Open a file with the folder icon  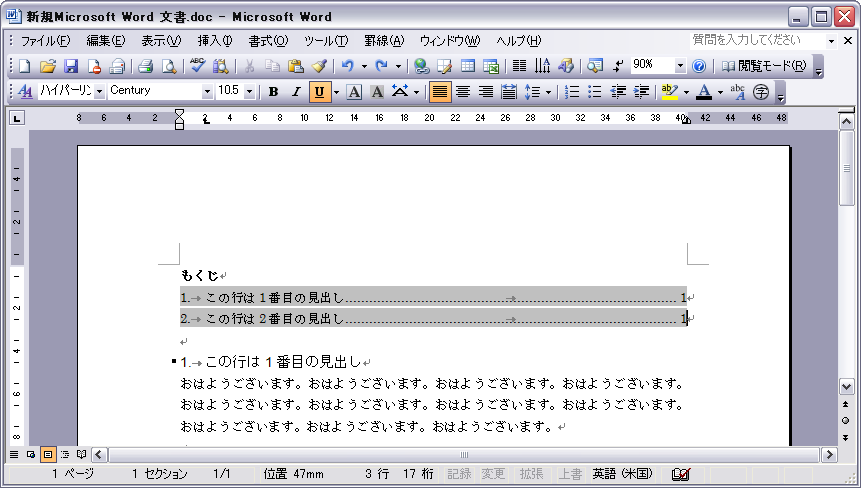pyautogui.click(x=48, y=66)
